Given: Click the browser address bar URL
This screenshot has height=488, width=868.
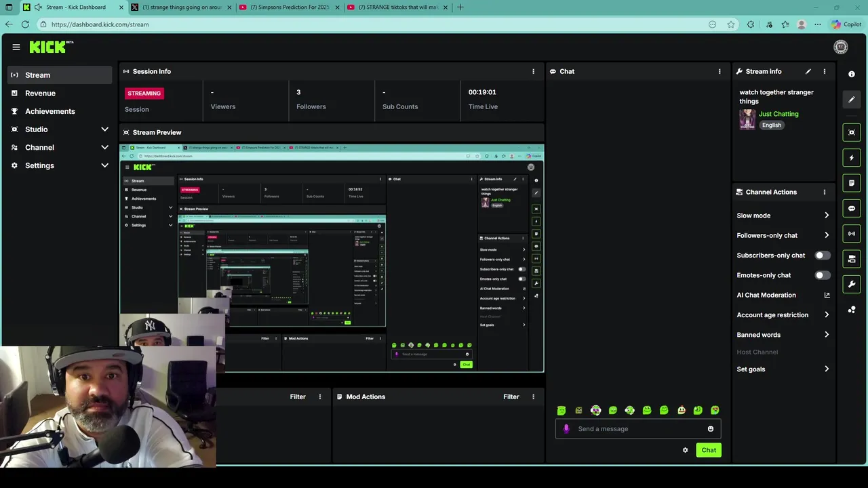Looking at the screenshot, I should point(100,24).
